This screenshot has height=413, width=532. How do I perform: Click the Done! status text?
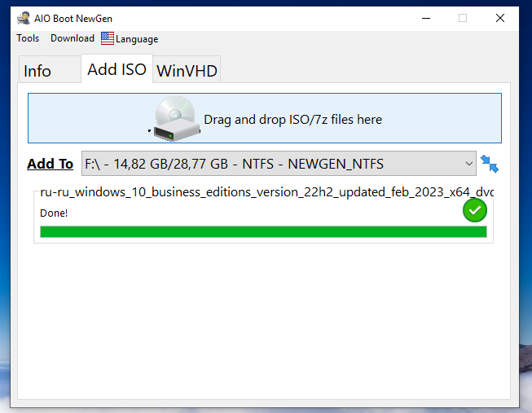coord(54,213)
